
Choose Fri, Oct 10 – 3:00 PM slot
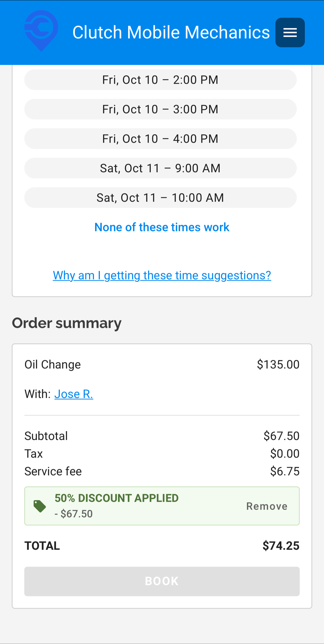pyautogui.click(x=160, y=109)
